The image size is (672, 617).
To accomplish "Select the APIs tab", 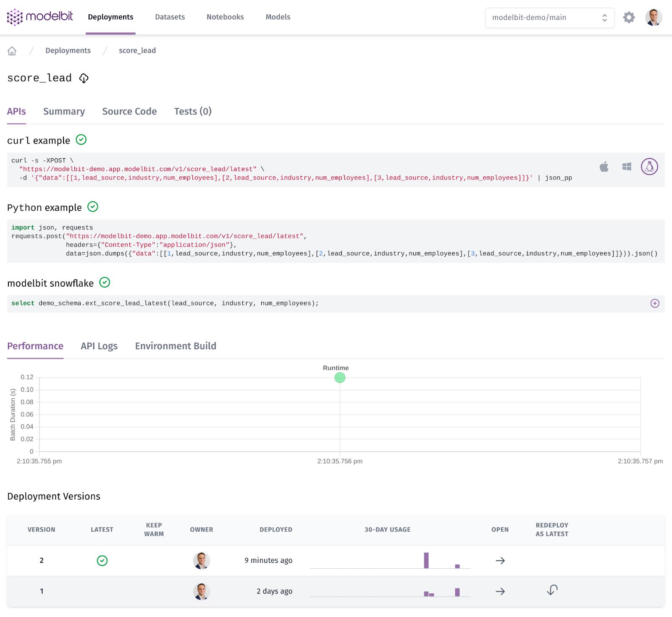I will 16,112.
